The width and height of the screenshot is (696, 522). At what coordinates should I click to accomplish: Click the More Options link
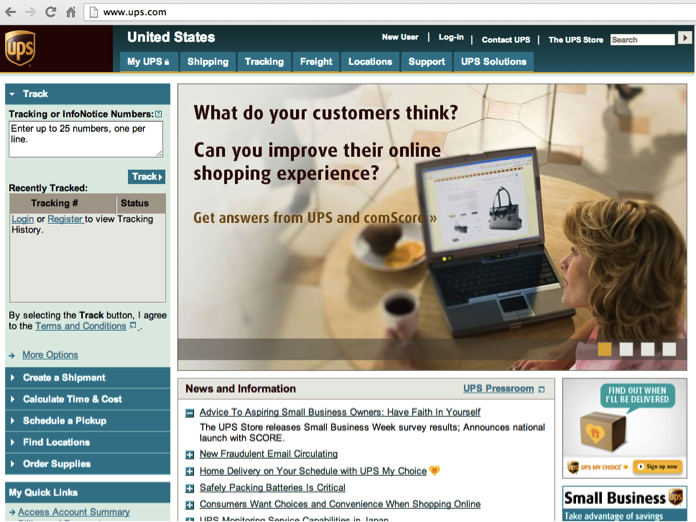[50, 355]
